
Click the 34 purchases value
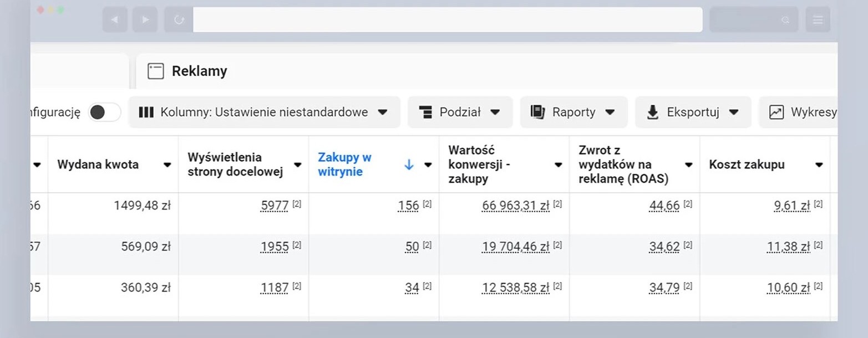[x=412, y=288]
